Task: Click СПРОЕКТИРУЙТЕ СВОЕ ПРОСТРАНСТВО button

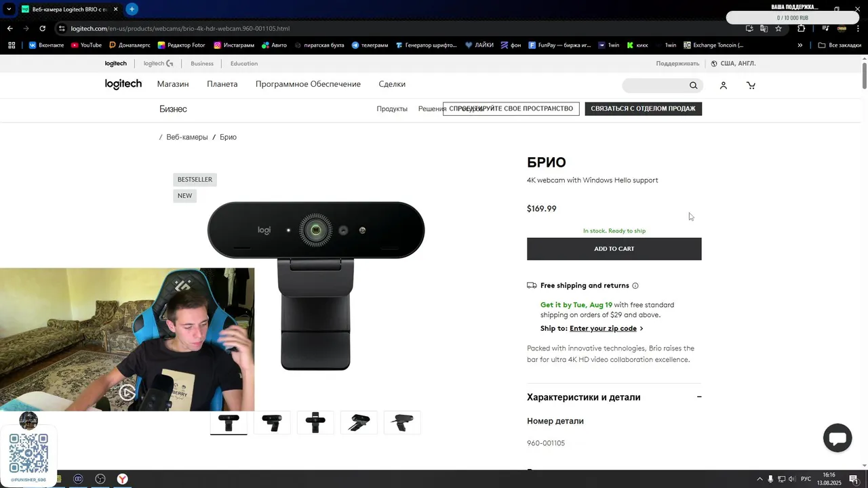Action: pos(511,108)
